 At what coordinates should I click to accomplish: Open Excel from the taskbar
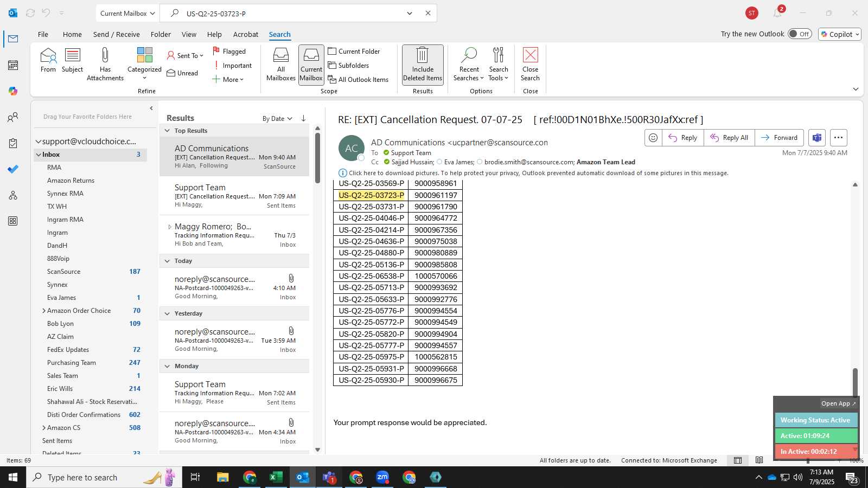(x=276, y=477)
